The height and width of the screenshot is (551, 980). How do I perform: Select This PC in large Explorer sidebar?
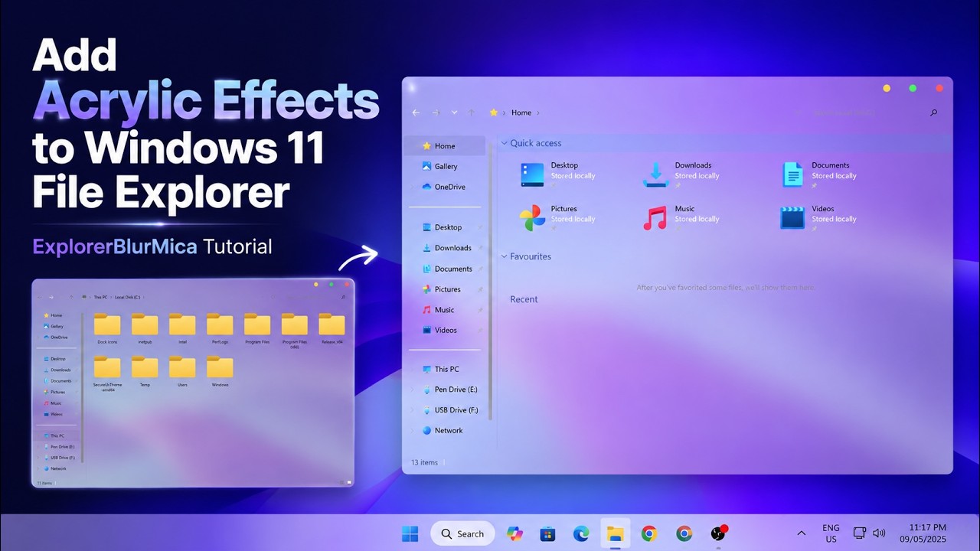coord(445,369)
